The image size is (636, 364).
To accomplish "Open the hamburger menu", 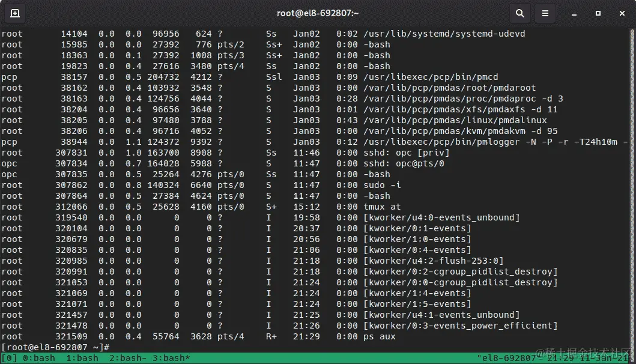I will (x=545, y=13).
